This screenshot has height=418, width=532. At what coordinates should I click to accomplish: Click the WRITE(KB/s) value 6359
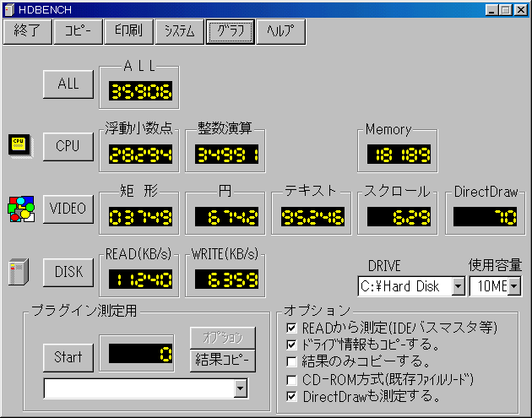(x=226, y=280)
